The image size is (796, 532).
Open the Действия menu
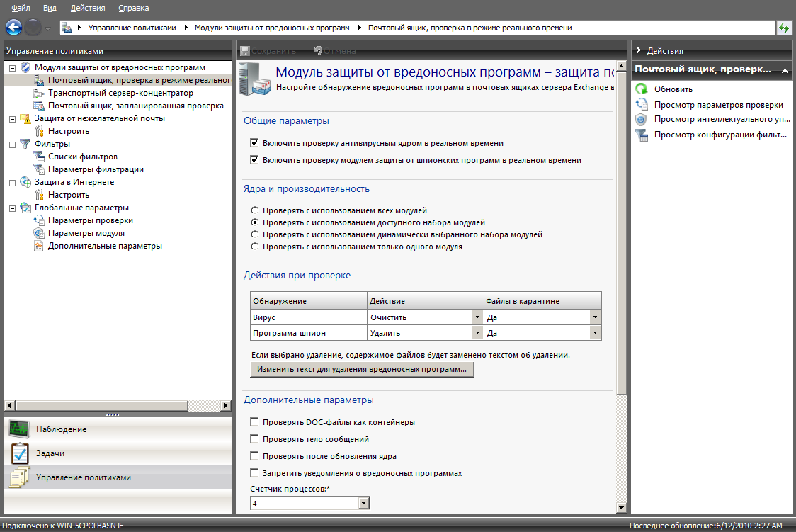pyautogui.click(x=88, y=8)
